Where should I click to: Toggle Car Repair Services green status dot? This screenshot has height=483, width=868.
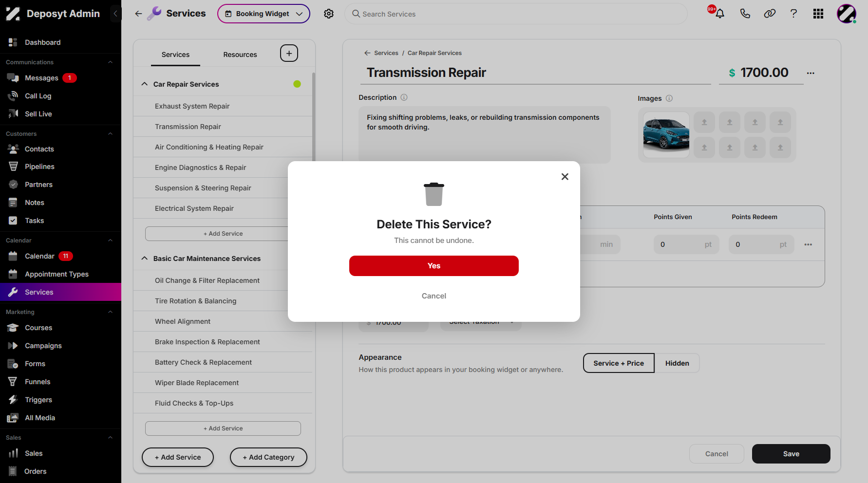297,84
